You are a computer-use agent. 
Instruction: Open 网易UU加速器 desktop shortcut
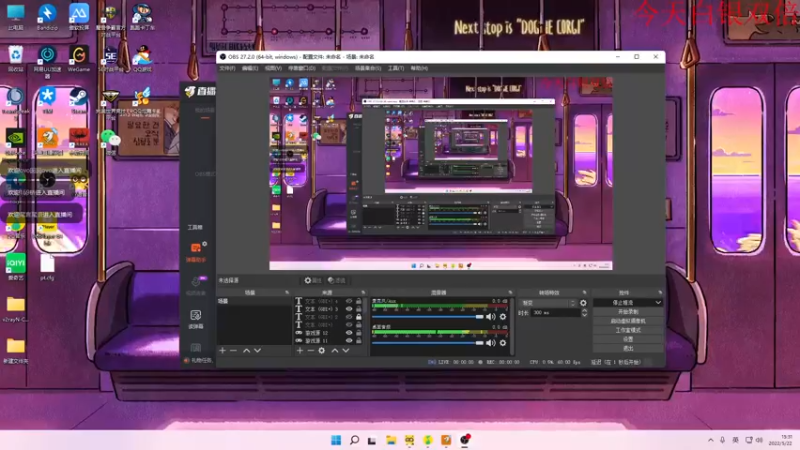(x=47, y=62)
